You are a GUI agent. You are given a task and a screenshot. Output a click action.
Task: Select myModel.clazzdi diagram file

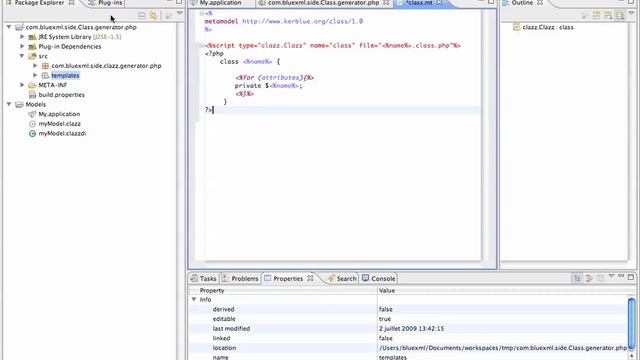[x=62, y=133]
